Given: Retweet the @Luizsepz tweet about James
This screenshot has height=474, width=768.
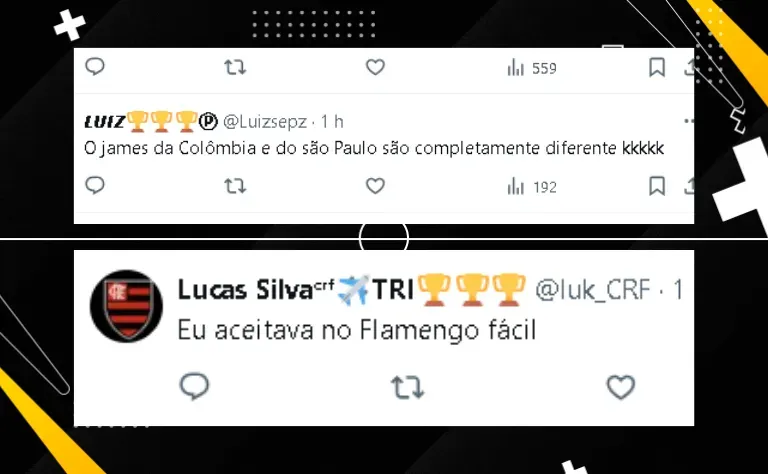Looking at the screenshot, I should coord(235,186).
